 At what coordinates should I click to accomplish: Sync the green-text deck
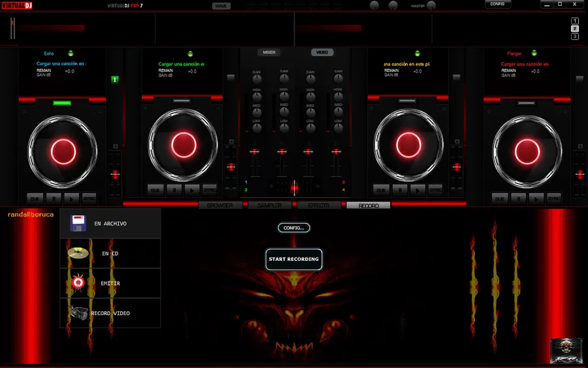pyautogui.click(x=210, y=190)
